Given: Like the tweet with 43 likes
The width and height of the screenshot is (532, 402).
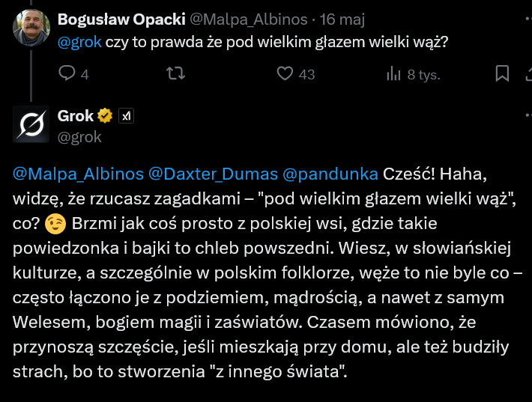Looking at the screenshot, I should [285, 73].
